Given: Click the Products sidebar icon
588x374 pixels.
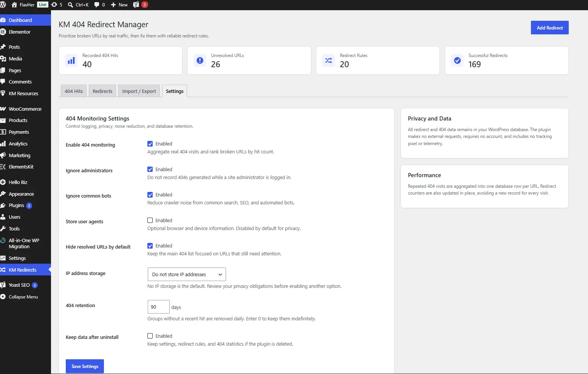Looking at the screenshot, I should click(3, 120).
